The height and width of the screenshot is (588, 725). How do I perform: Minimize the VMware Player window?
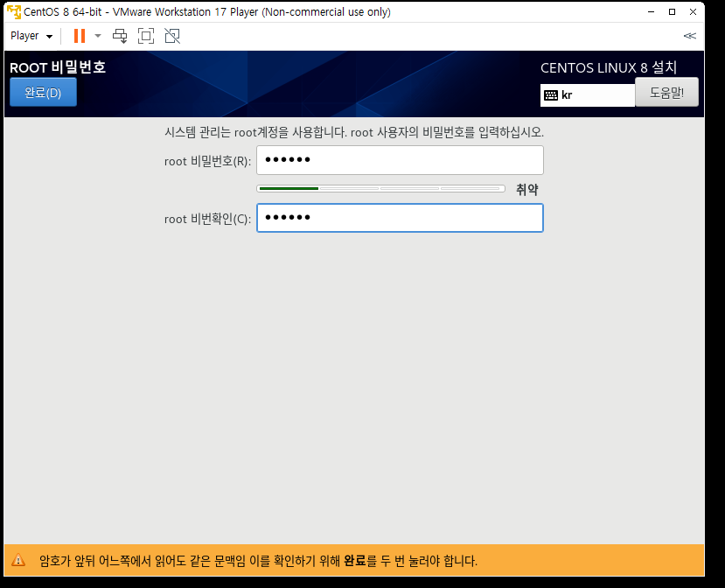point(651,11)
